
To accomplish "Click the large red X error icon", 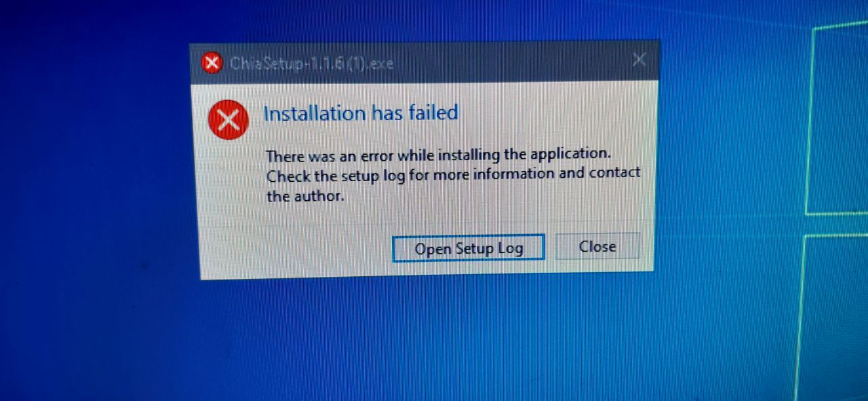I will [229, 119].
